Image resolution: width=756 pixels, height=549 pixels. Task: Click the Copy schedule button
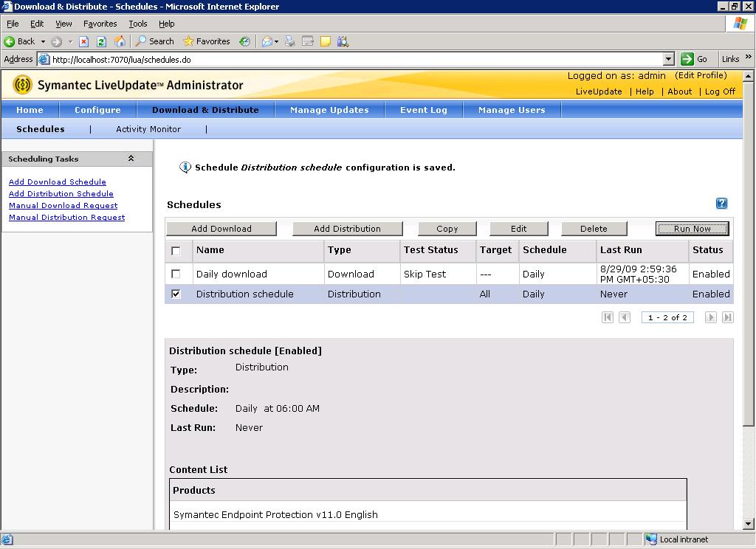click(x=447, y=229)
